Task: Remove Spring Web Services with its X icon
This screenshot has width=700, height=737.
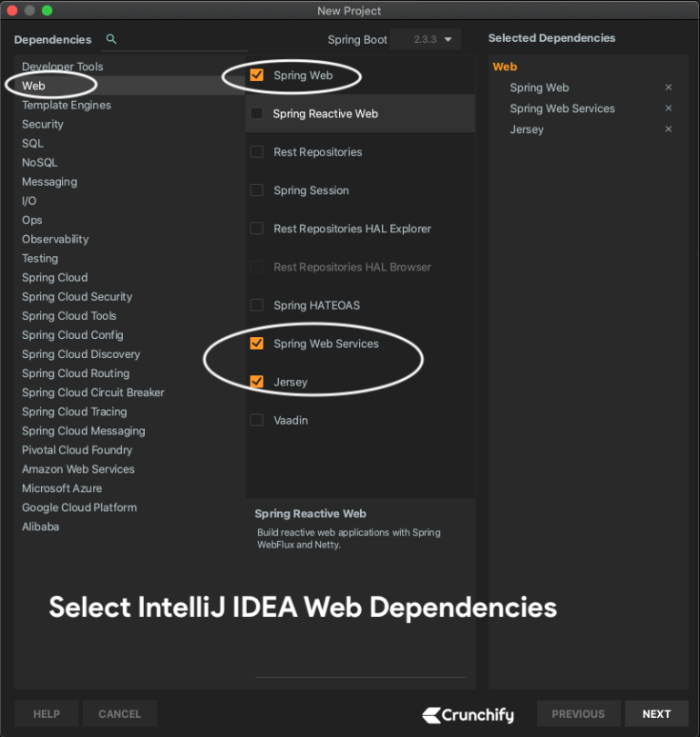Action: (x=668, y=108)
